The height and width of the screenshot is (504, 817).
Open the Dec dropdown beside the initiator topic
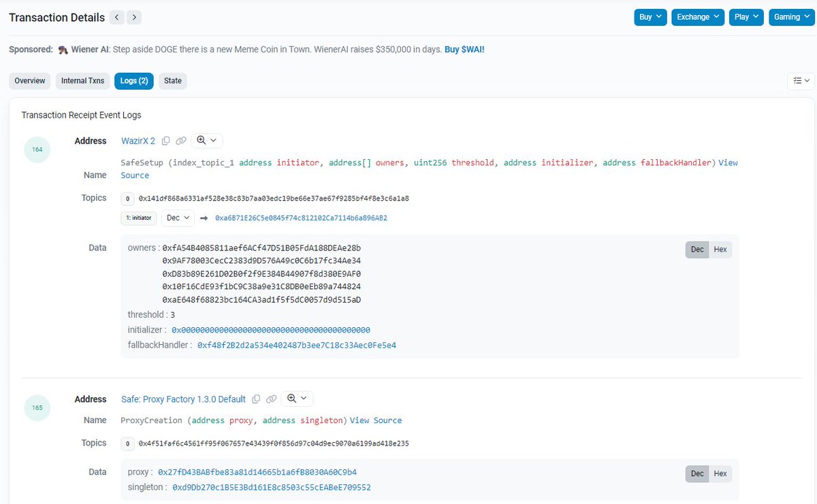click(178, 218)
